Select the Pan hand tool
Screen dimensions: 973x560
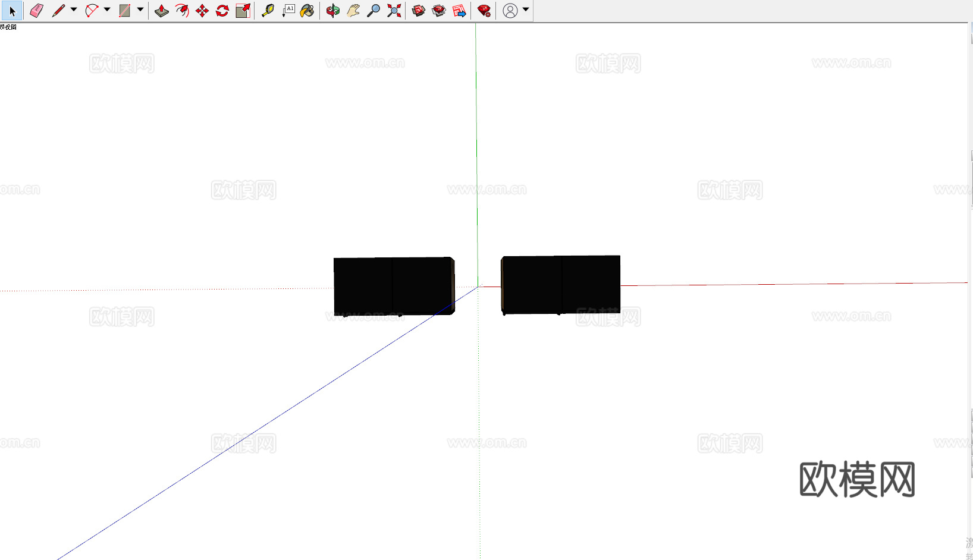point(353,11)
